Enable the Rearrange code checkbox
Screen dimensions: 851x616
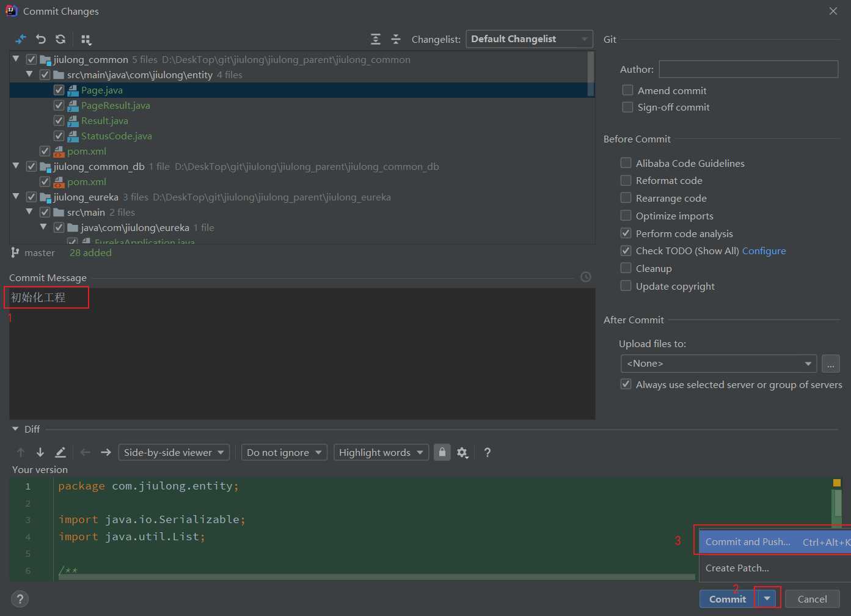pos(626,197)
